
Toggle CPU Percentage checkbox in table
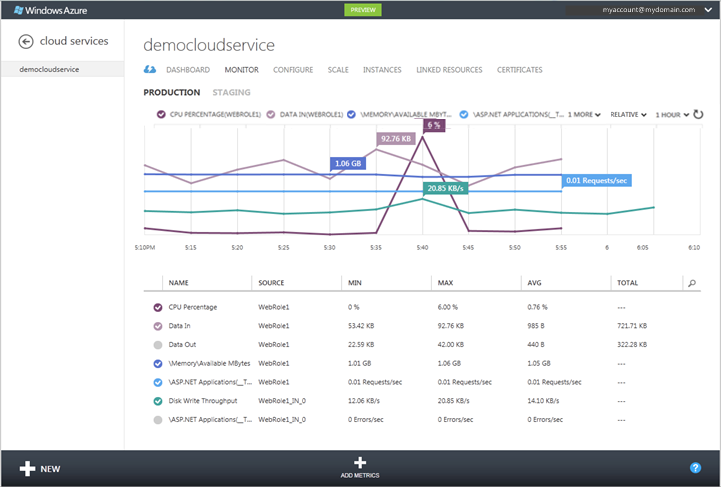tap(158, 307)
